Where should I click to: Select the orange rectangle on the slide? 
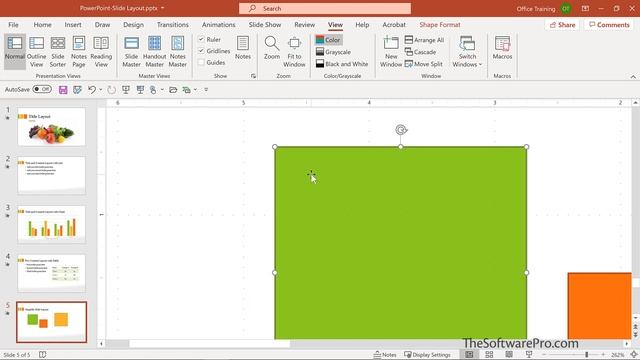(x=600, y=306)
